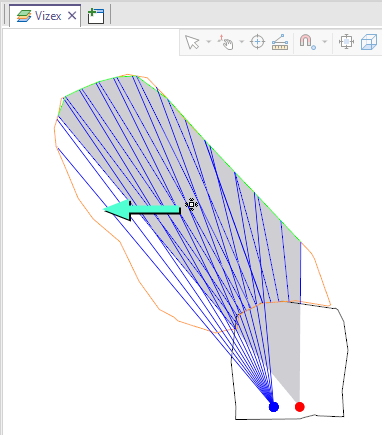Close the Vizex tab

pos(72,16)
